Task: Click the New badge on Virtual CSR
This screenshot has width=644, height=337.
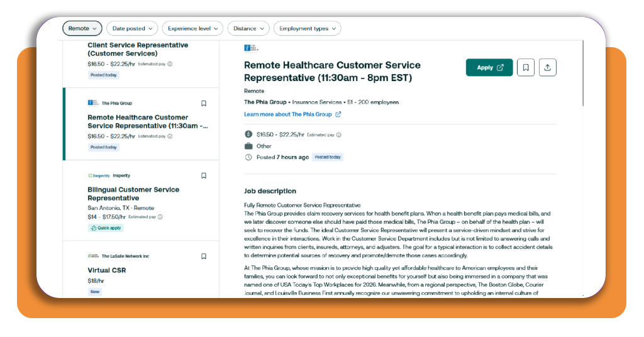Action: tap(95, 292)
